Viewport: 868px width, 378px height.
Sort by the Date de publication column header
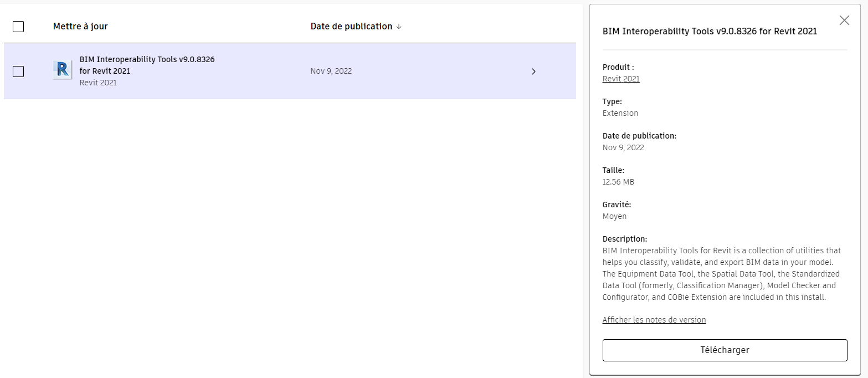(x=351, y=27)
